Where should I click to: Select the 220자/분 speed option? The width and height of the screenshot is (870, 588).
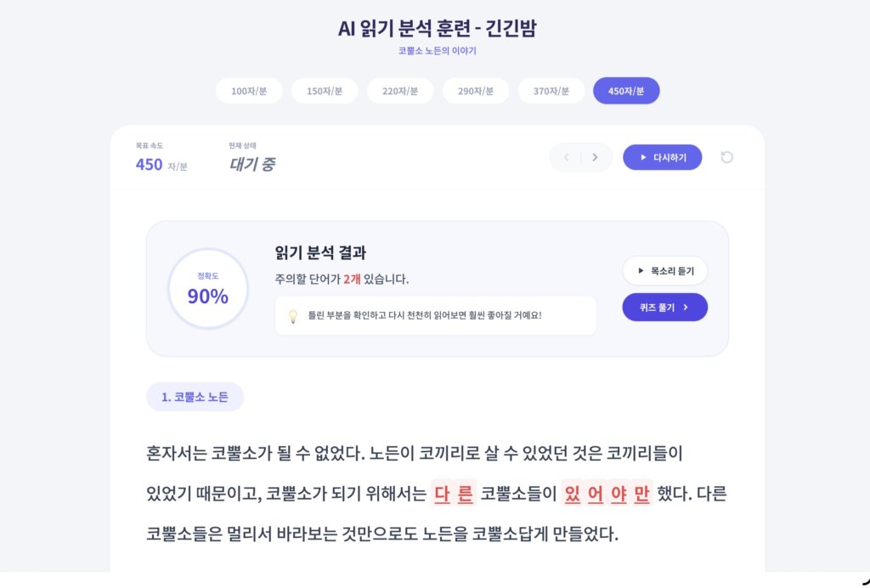[x=400, y=91]
